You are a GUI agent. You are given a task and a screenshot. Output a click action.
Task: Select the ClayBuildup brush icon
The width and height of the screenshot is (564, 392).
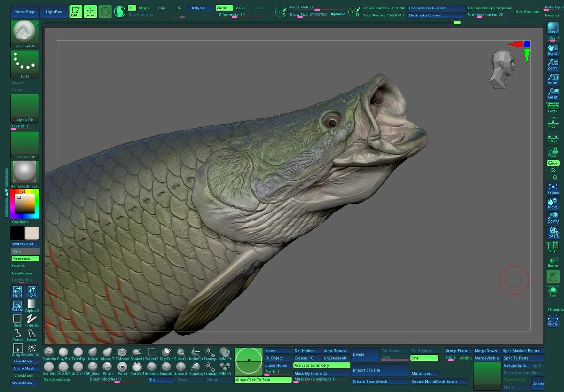tap(63, 353)
